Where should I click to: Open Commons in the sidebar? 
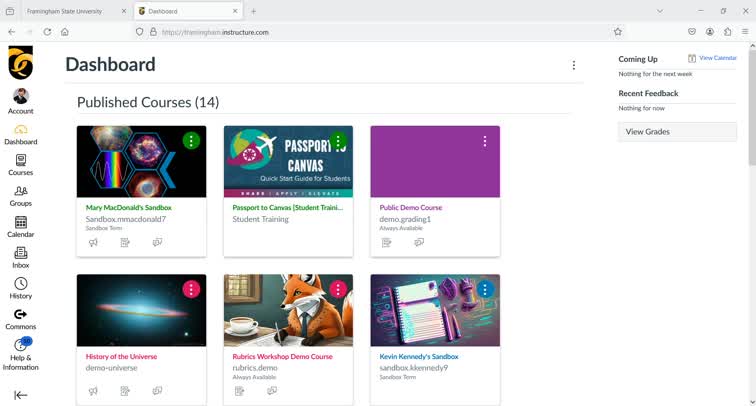21,319
